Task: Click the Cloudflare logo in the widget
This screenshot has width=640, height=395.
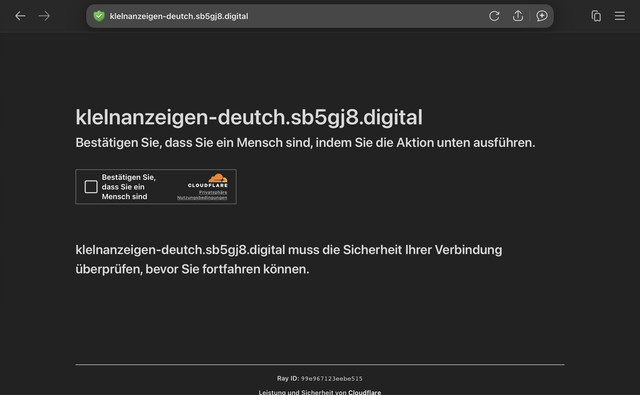Action: (x=208, y=180)
